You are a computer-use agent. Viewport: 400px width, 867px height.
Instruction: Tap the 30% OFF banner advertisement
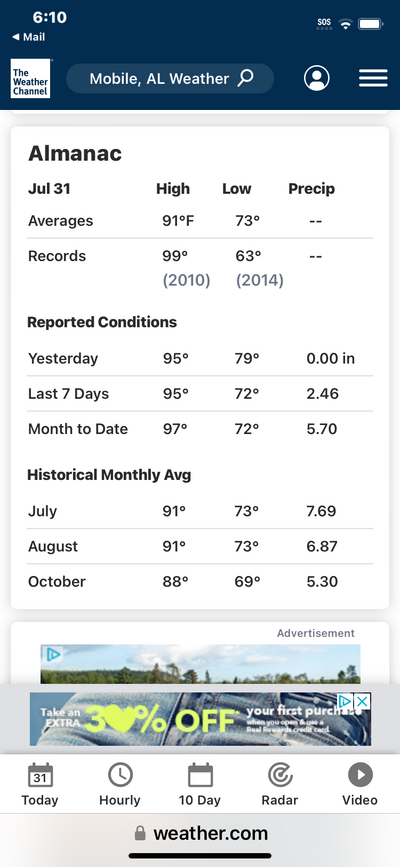(x=200, y=719)
